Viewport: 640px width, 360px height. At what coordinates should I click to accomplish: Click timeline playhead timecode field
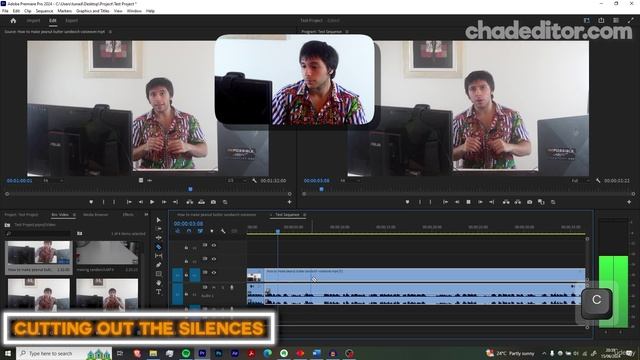(188, 224)
